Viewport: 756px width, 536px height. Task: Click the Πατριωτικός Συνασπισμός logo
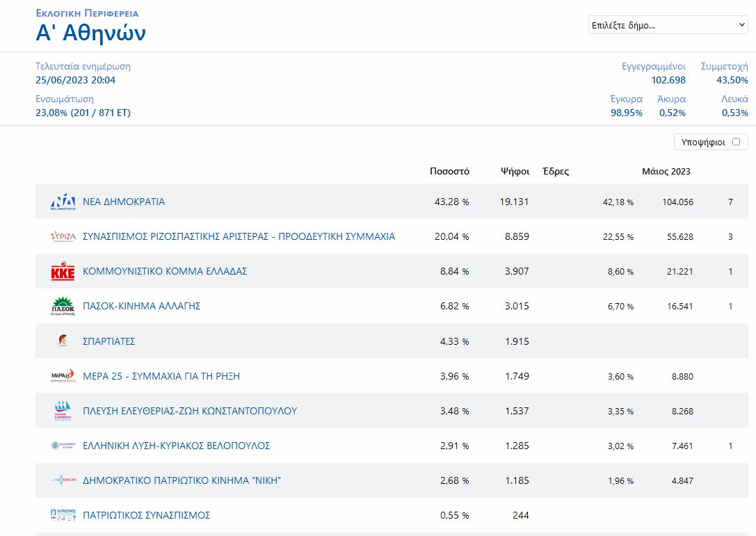[63, 515]
